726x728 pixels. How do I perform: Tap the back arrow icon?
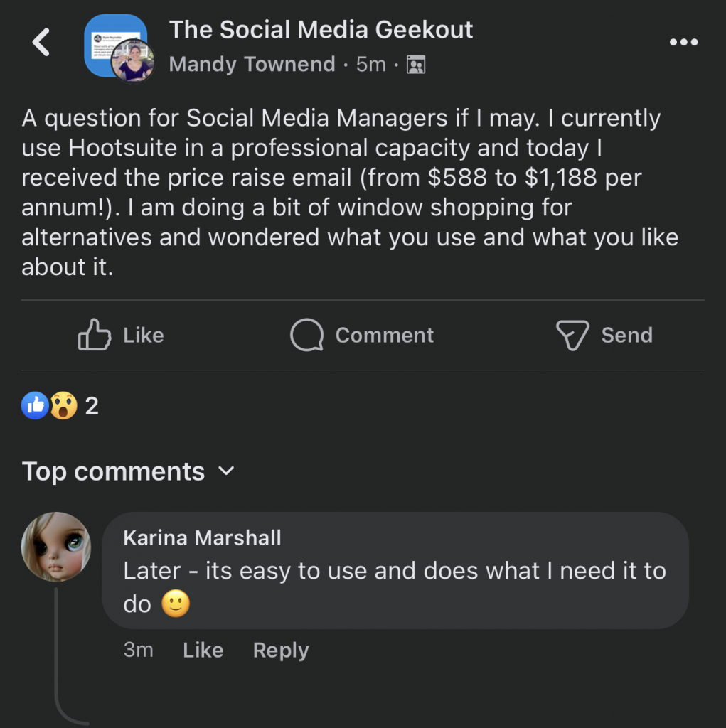(41, 43)
